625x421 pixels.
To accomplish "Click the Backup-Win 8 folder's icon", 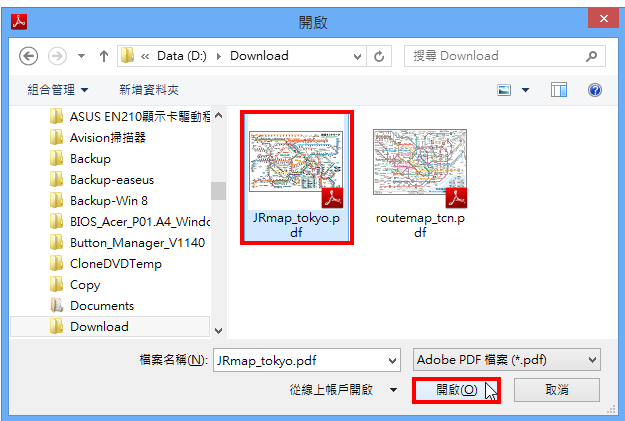I will 56,200.
